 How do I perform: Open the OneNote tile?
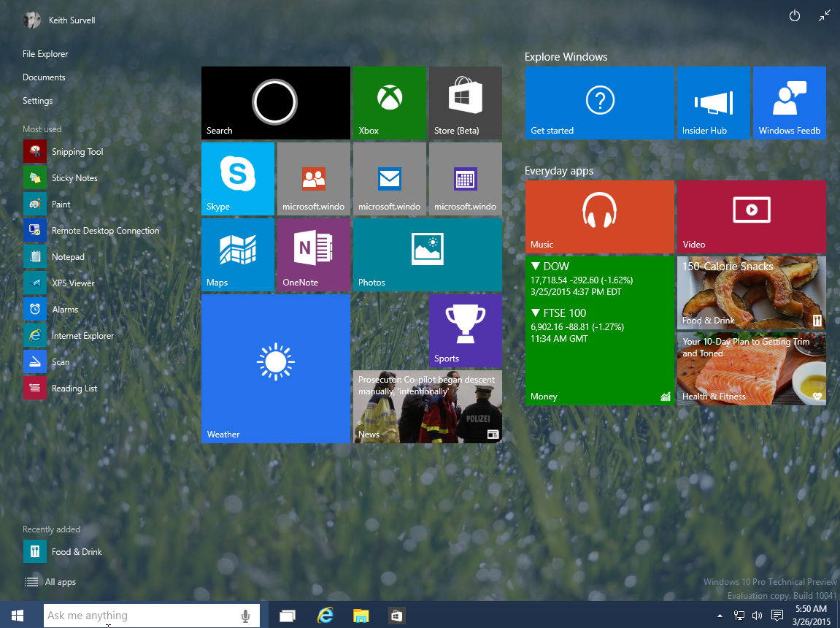(313, 255)
